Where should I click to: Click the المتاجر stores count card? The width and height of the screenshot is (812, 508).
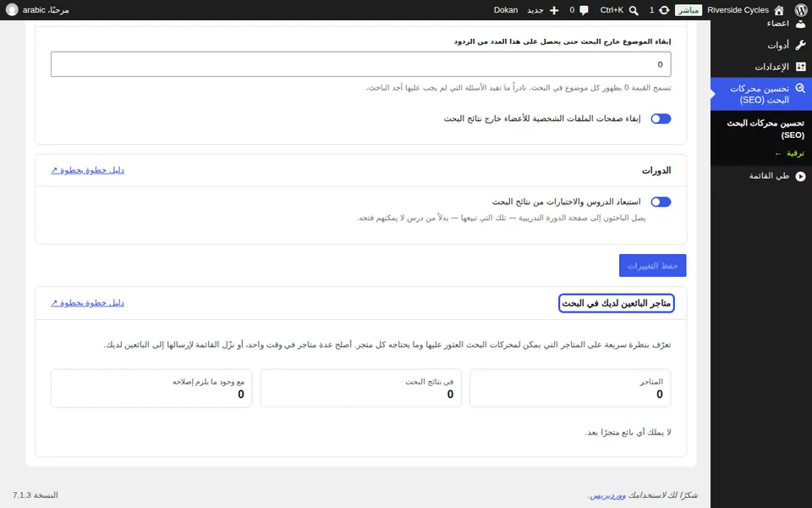pyautogui.click(x=570, y=389)
